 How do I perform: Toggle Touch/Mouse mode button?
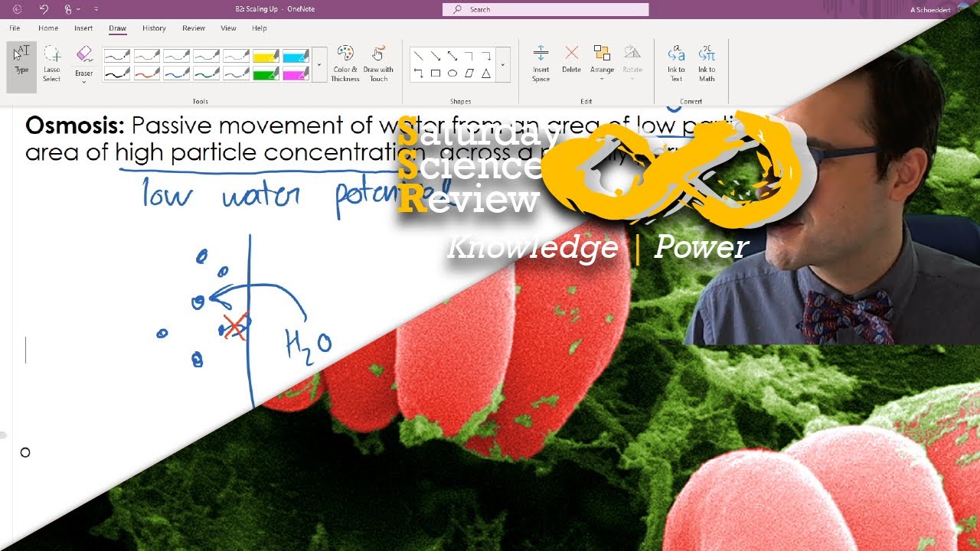pyautogui.click(x=68, y=9)
